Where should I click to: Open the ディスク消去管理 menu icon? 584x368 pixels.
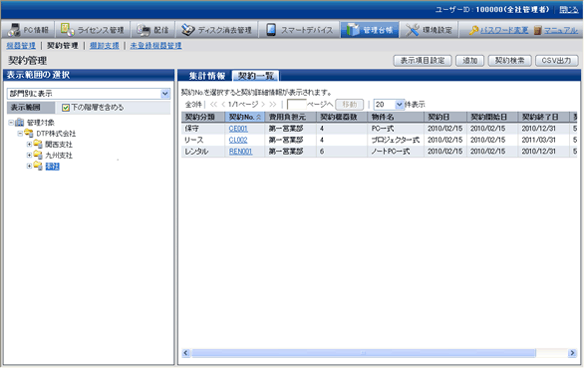click(188, 30)
